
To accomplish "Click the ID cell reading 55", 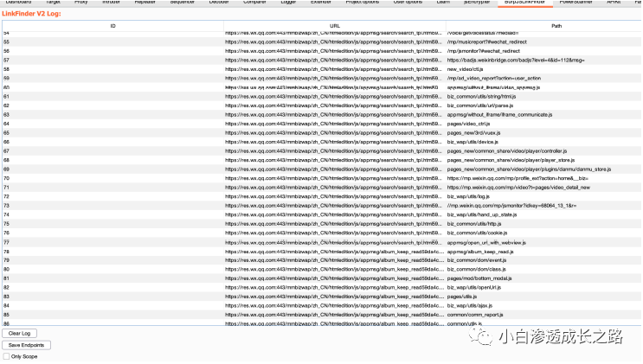I will coord(113,42).
